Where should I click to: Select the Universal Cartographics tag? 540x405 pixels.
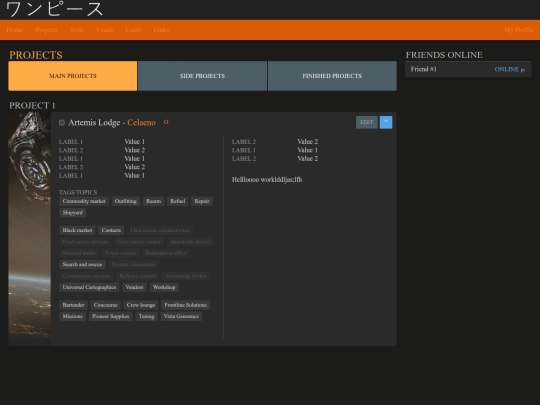point(89,287)
